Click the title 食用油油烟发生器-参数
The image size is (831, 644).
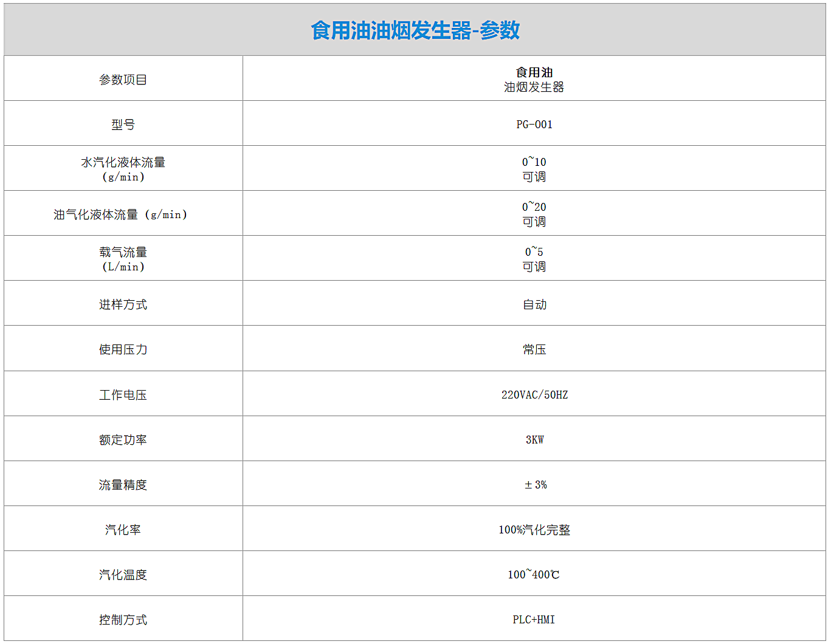pyautogui.click(x=415, y=30)
